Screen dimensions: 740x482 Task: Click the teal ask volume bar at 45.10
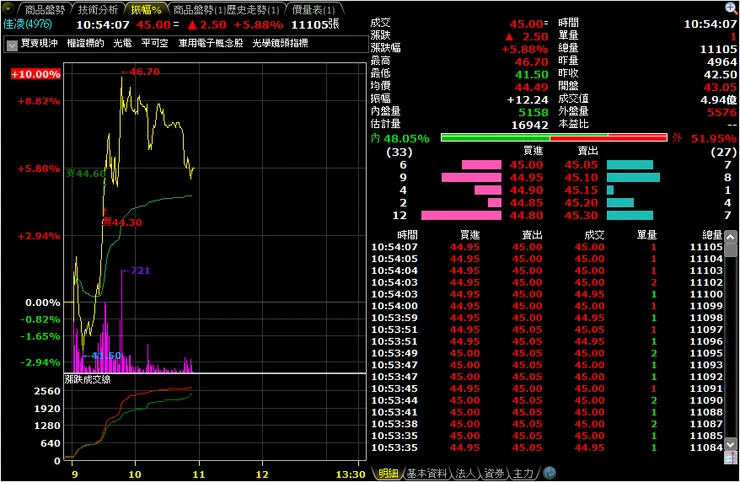(633, 178)
